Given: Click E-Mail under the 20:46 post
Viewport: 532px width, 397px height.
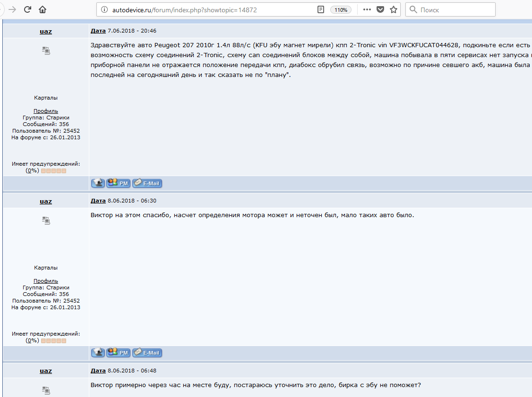Looking at the screenshot, I should [147, 183].
